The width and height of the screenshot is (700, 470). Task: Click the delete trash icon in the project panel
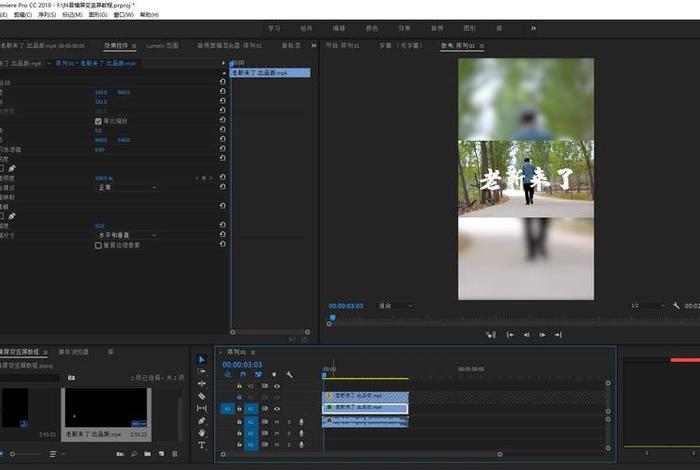pyautogui.click(x=175, y=454)
